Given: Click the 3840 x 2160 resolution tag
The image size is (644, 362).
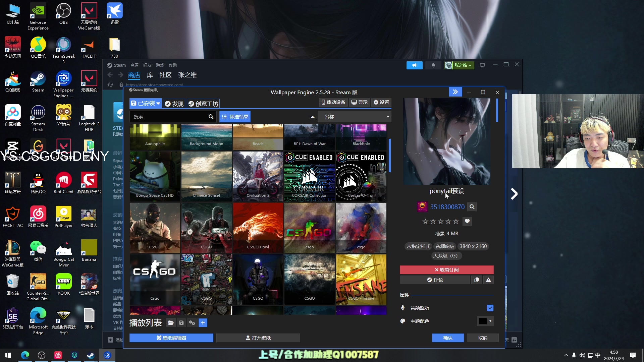Looking at the screenshot, I should [473, 246].
